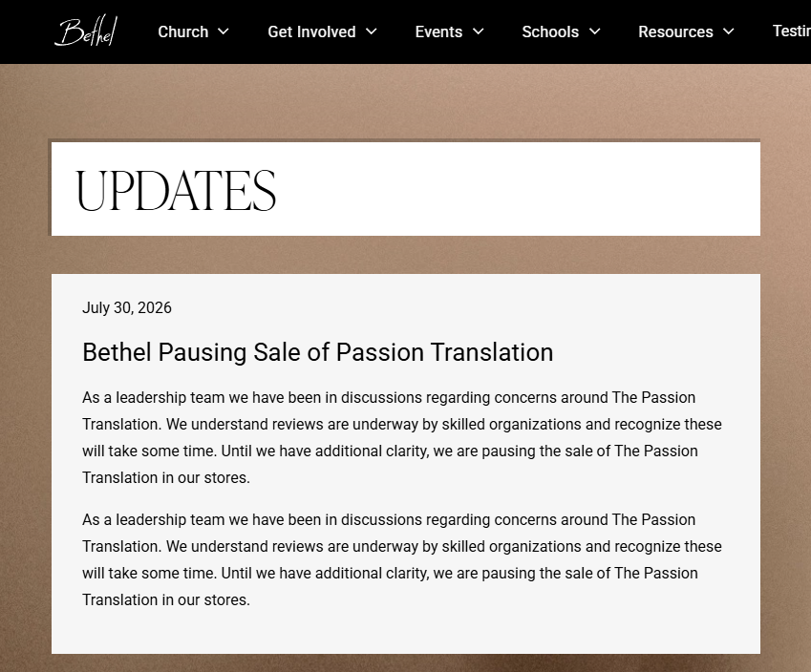Expand the Church menu chevron

click(x=224, y=31)
